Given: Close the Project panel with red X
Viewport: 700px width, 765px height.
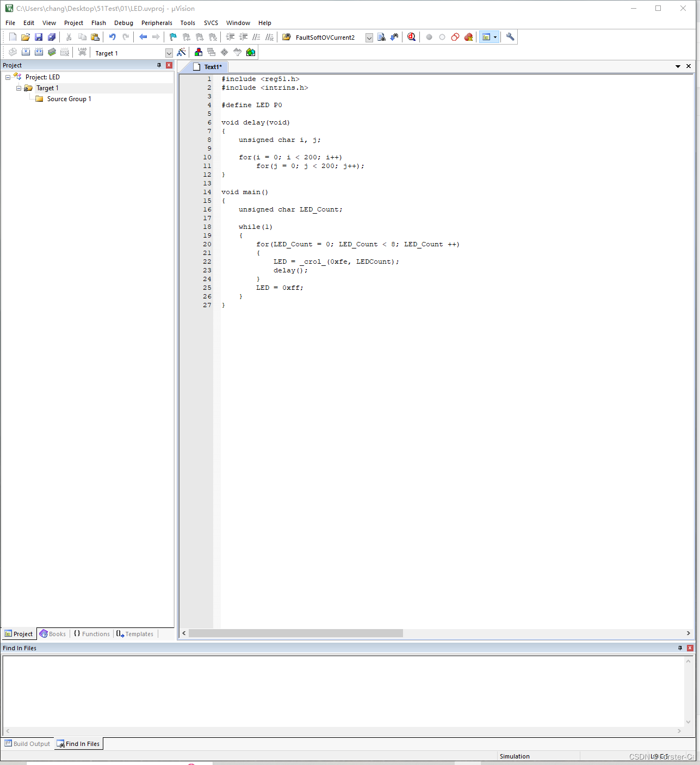Looking at the screenshot, I should 169,65.
